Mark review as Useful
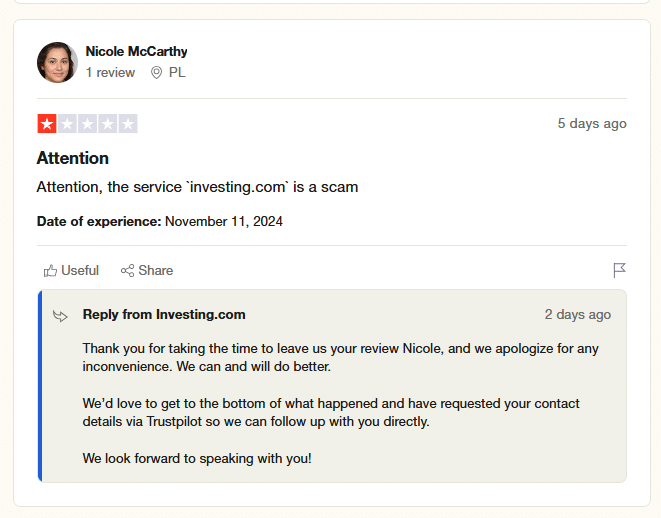The height and width of the screenshot is (518, 661). click(71, 271)
